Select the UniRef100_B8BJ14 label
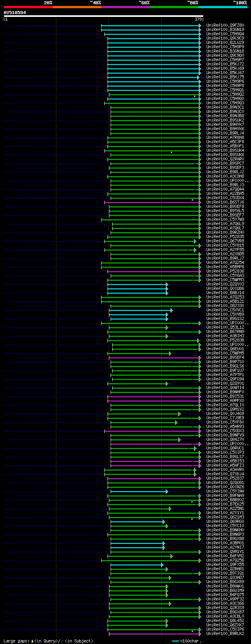Viewport: 251px width, 644px height. tap(225, 293)
